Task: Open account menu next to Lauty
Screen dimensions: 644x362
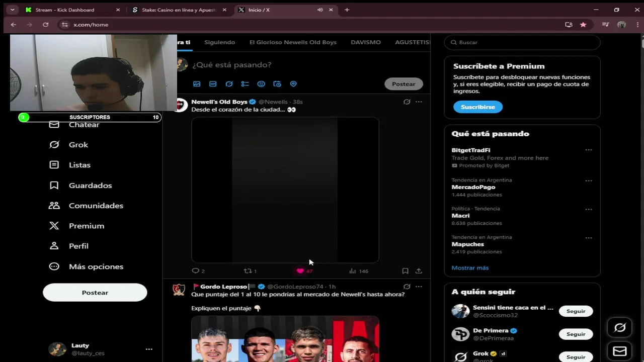Action: pos(149,349)
